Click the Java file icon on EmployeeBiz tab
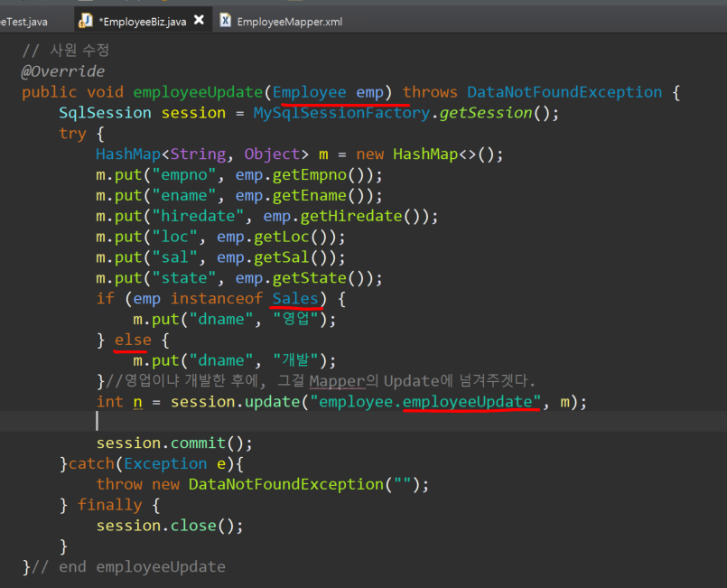 [85, 21]
